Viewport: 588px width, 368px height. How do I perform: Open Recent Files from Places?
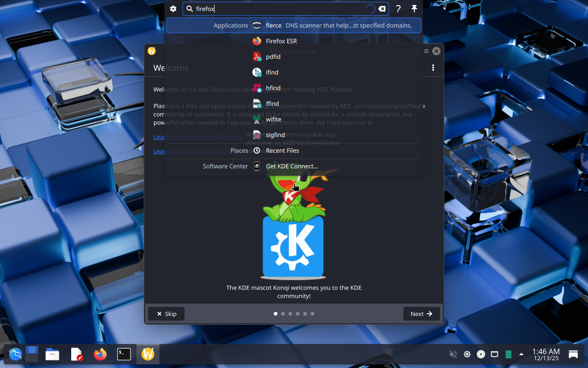pyautogui.click(x=282, y=150)
